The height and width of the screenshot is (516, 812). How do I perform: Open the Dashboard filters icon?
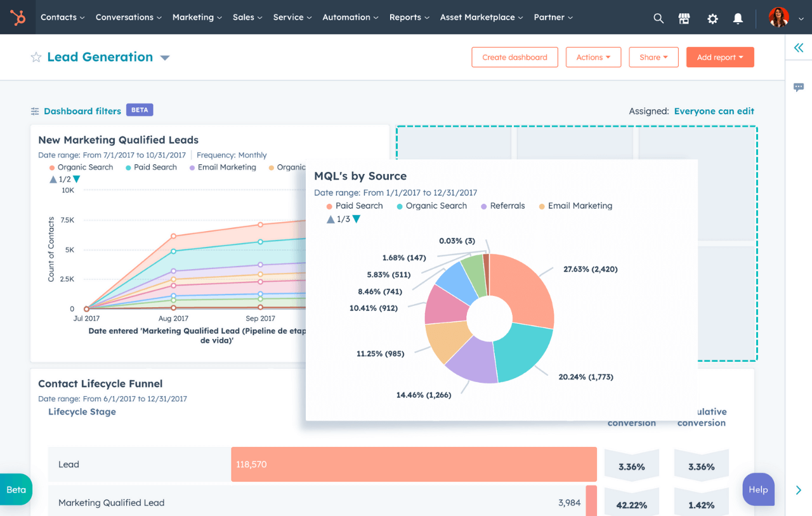pos(34,110)
